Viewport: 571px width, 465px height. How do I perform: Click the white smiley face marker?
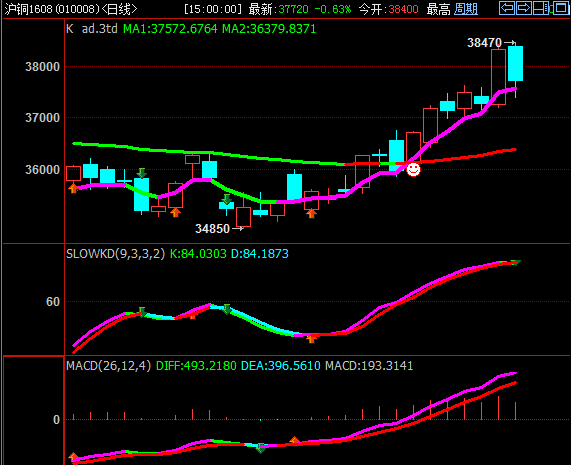click(413, 169)
